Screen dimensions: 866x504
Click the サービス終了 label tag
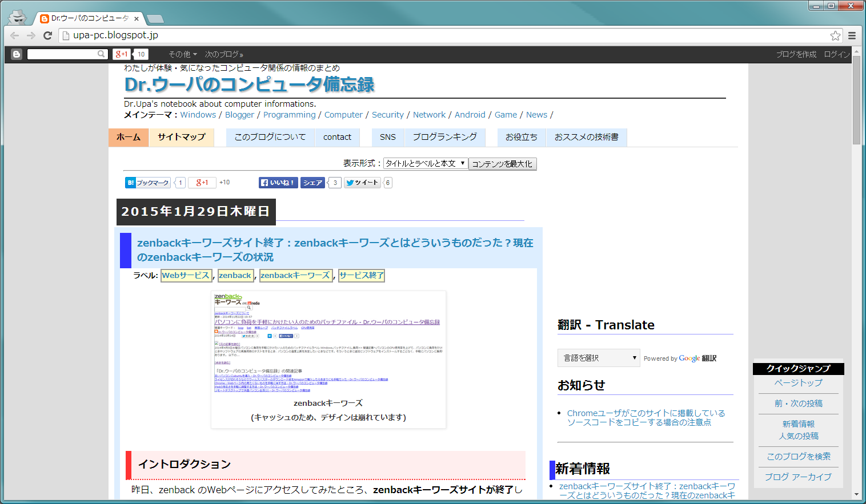(x=361, y=275)
